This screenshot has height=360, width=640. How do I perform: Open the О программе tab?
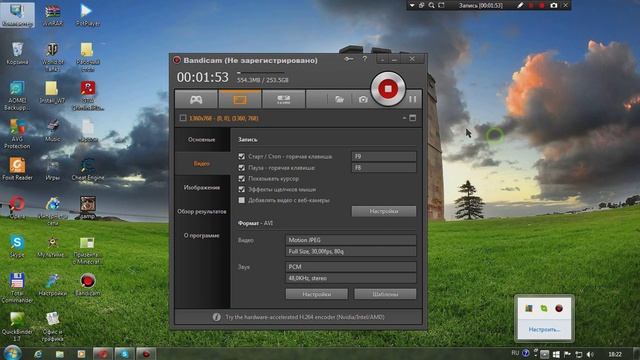[202, 236]
